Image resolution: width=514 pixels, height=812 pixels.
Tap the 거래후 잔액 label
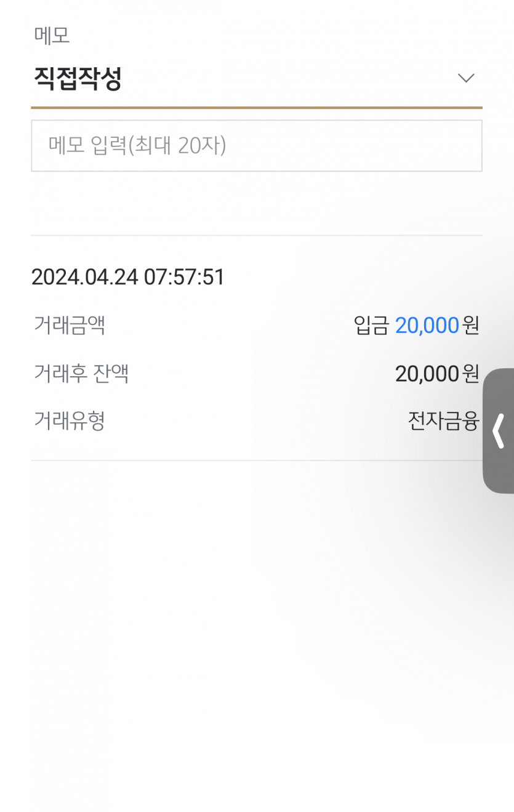point(81,373)
